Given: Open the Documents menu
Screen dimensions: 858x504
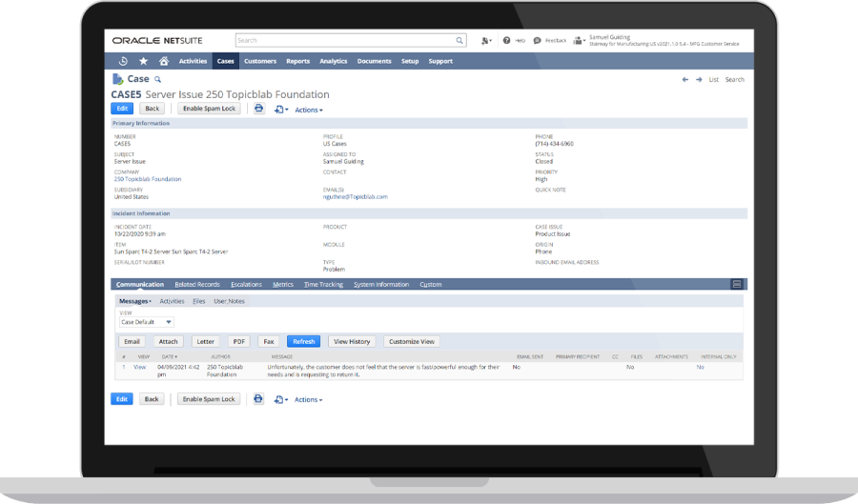Looking at the screenshot, I should [375, 61].
